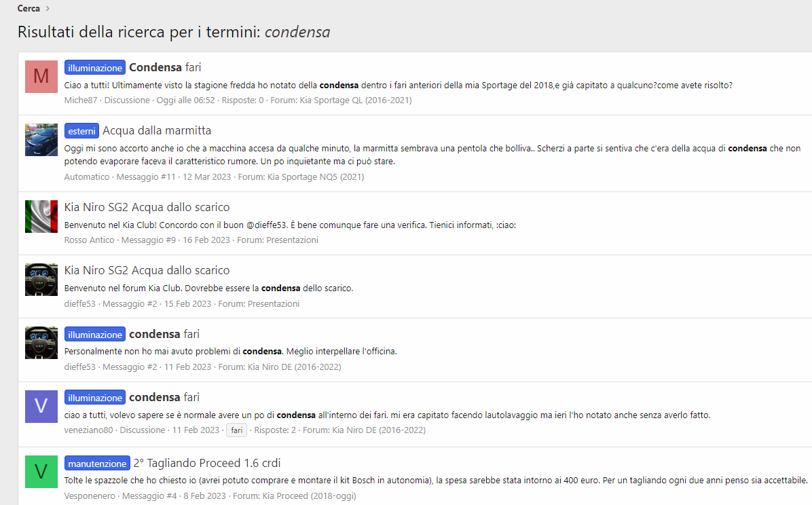
Task: Go to Kia Sportage QL (2016-2021) forum
Action: [x=356, y=100]
